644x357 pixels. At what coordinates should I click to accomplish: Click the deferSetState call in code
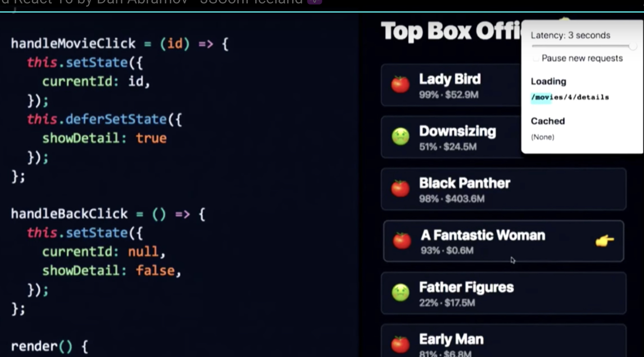[116, 119]
